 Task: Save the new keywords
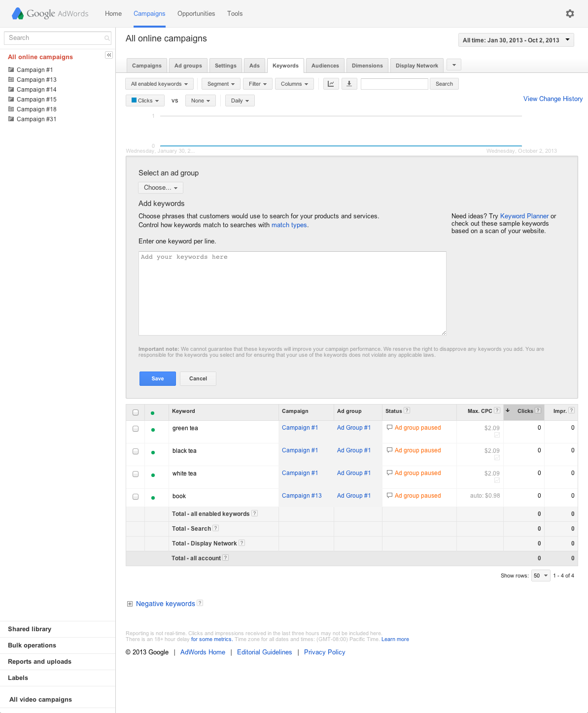click(157, 378)
